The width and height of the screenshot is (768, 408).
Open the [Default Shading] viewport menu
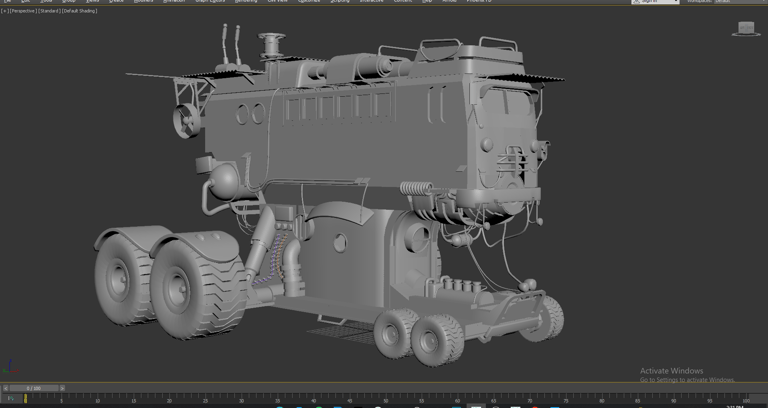80,11
